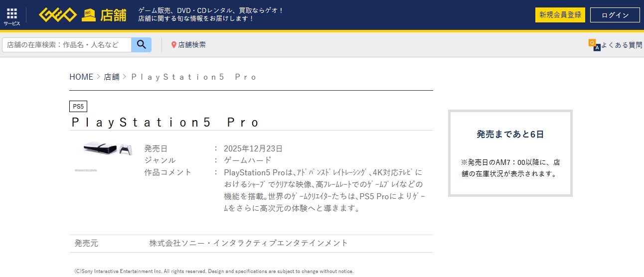644x277 pixels.
Task: Focus the 店舗の在庫検索 search field
Action: point(67,45)
